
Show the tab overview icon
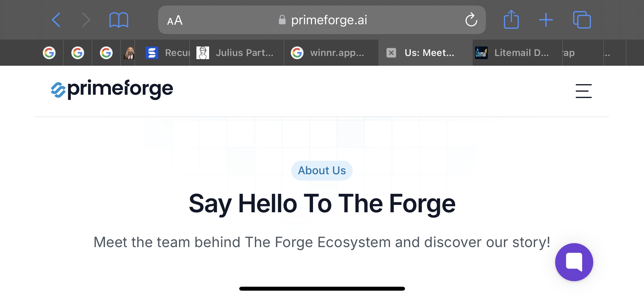tap(582, 20)
